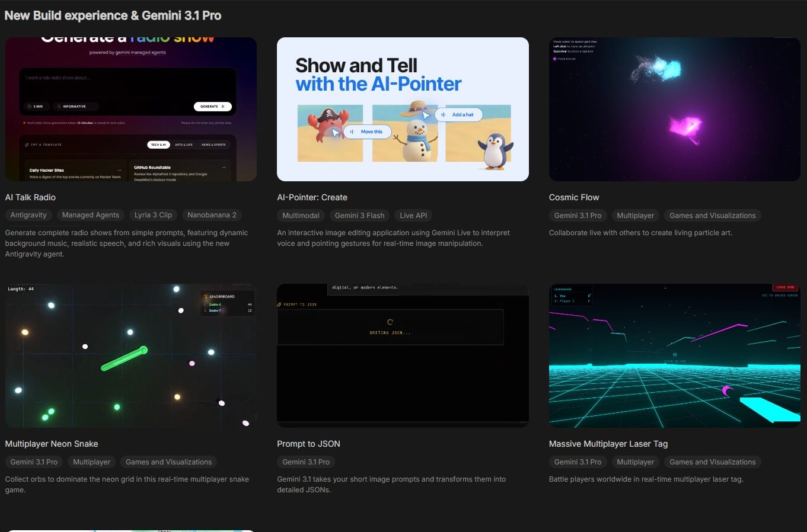Select the Live API tag

point(413,216)
